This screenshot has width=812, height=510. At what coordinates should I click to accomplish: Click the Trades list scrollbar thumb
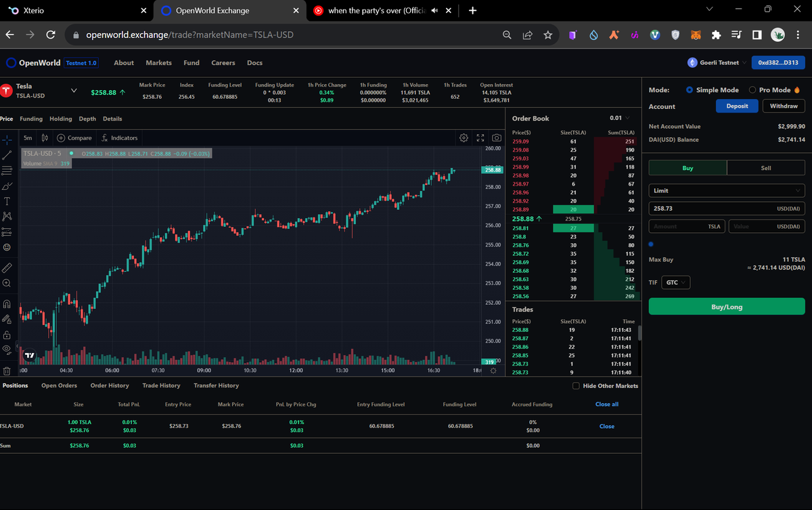pyautogui.click(x=639, y=333)
